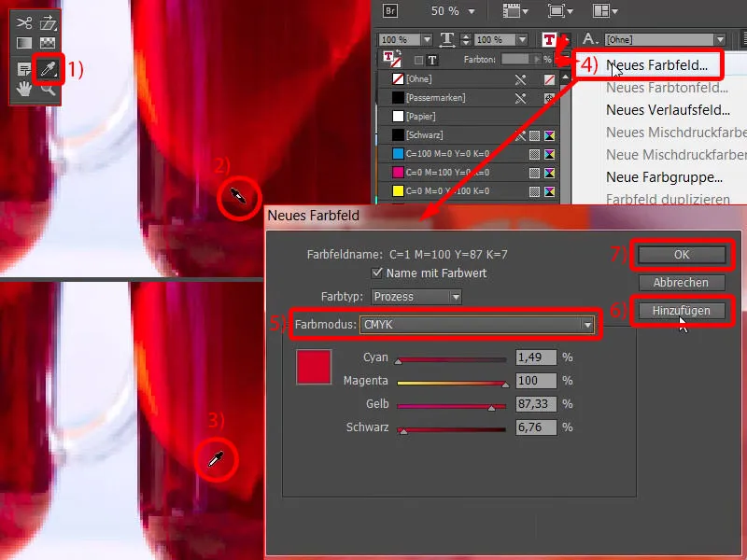This screenshot has height=560, width=747.
Task: Click the horizontal scale T icon
Action: [447, 39]
